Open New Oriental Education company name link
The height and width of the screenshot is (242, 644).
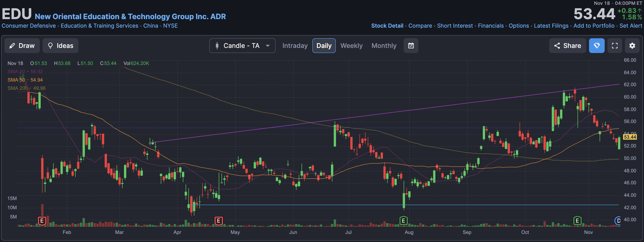pyautogui.click(x=130, y=17)
